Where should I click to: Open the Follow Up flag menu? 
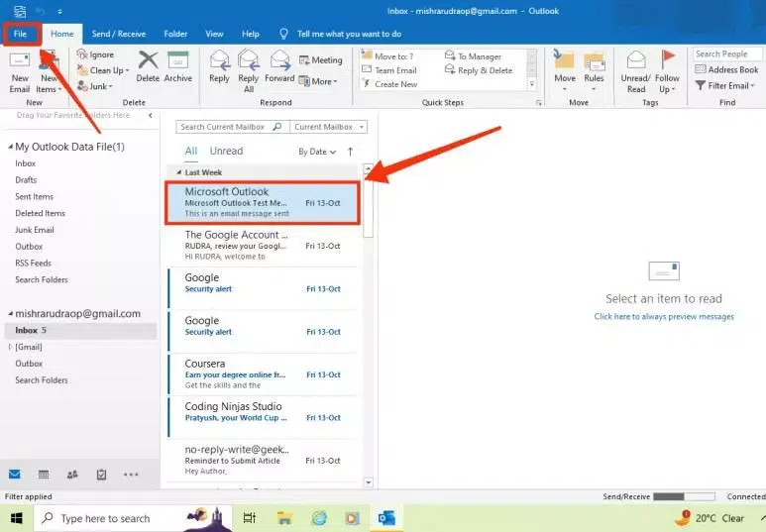tap(667, 71)
